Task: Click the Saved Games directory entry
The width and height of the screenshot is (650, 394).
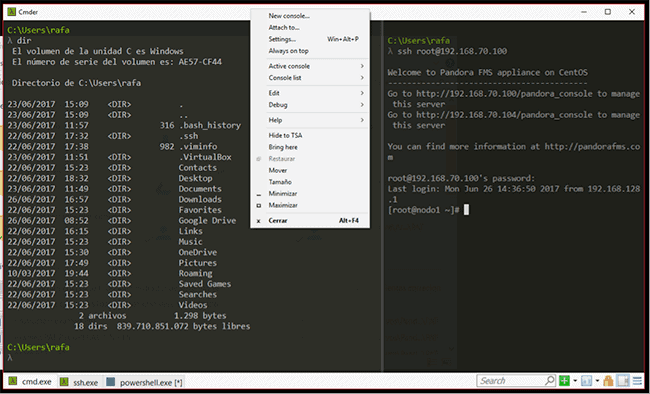Action: point(205,284)
